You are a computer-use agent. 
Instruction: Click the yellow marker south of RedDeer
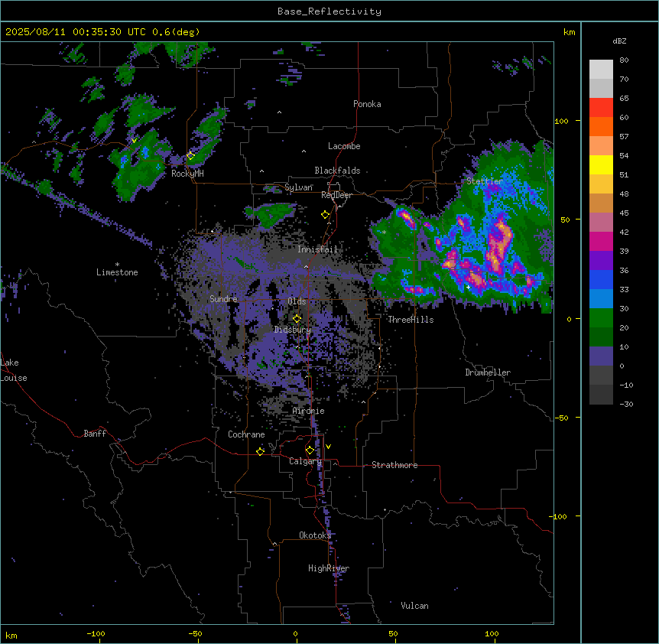325,215
